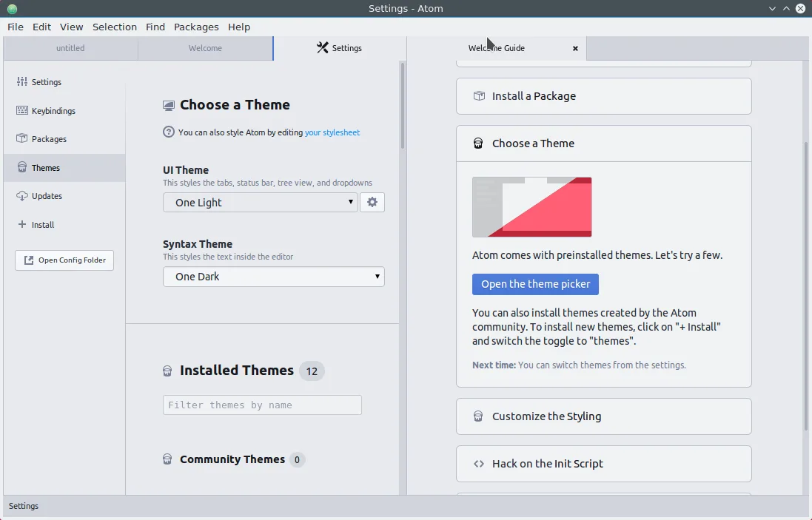Click the Installed Themes count badge 12
Image resolution: width=812 pixels, height=520 pixels.
[x=312, y=371]
